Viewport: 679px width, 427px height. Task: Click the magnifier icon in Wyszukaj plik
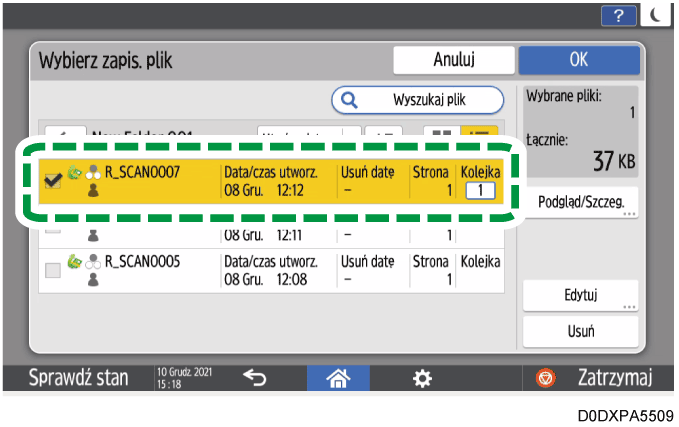(x=351, y=101)
